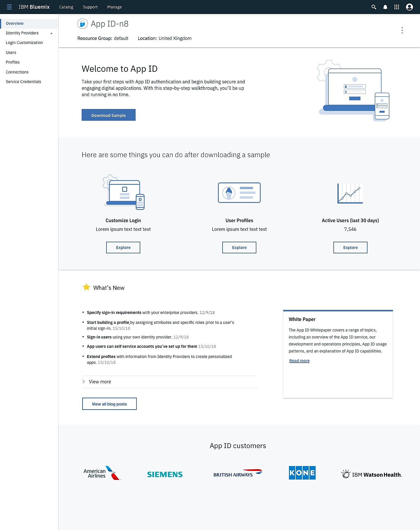The height and width of the screenshot is (530, 420).
Task: Click the Download Sample button
Action: 108,115
